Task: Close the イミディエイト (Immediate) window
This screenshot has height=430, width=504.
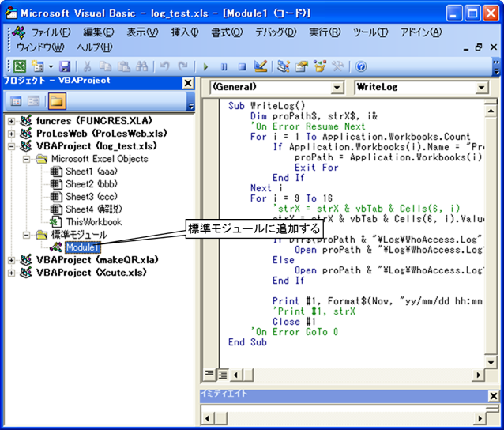Action: point(493,395)
